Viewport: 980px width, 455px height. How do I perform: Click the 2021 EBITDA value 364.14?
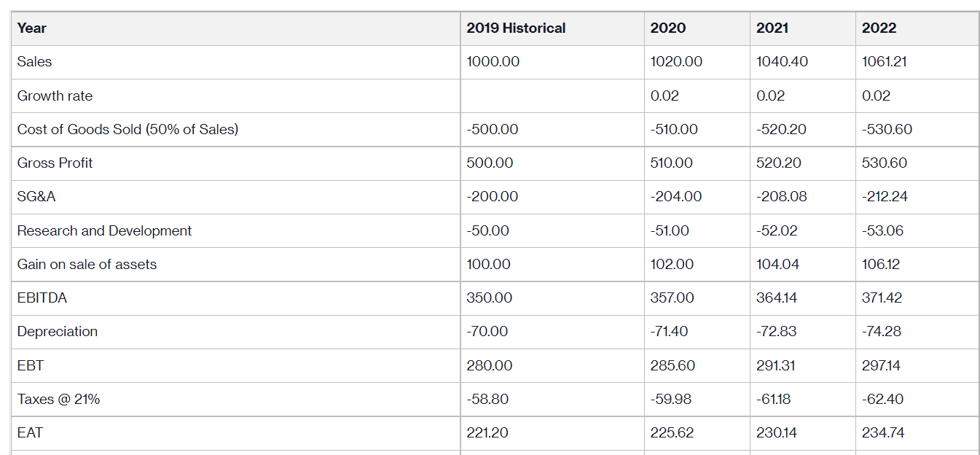click(x=777, y=297)
